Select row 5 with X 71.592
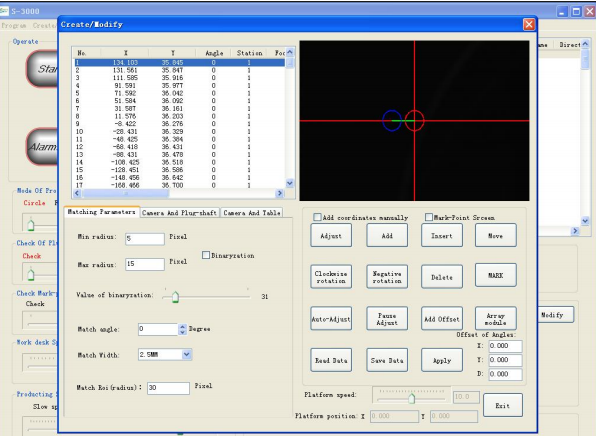596x436 pixels. 179,93
